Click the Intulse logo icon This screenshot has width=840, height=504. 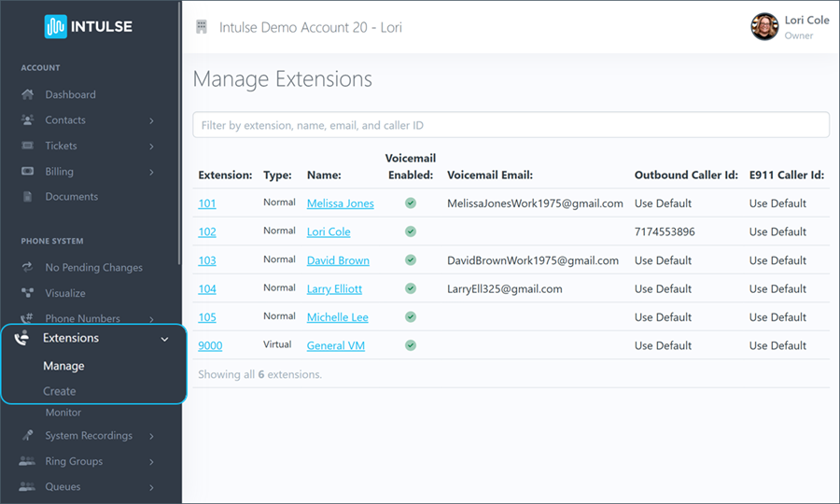(55, 26)
